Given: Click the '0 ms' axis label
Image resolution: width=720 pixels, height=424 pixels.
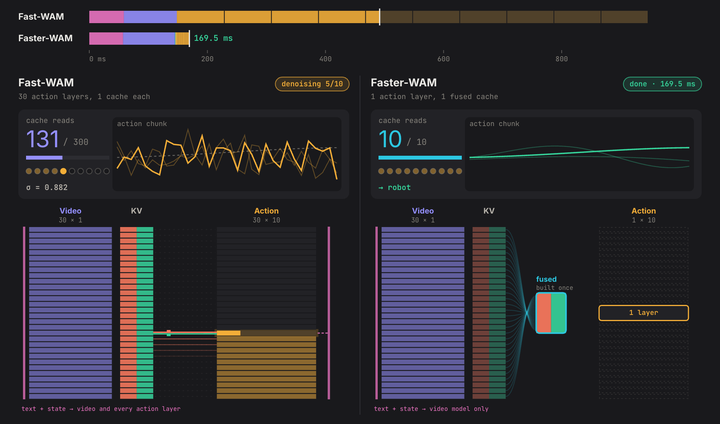Looking at the screenshot, I should click(x=97, y=59).
